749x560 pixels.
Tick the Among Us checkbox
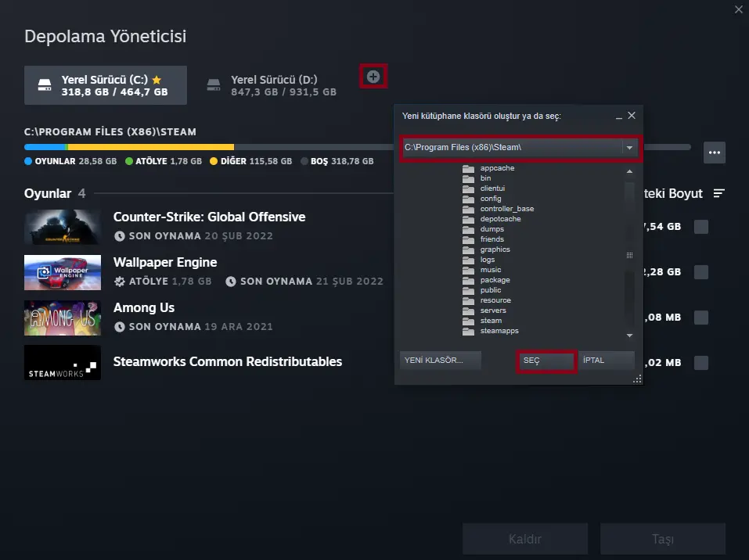[700, 318]
